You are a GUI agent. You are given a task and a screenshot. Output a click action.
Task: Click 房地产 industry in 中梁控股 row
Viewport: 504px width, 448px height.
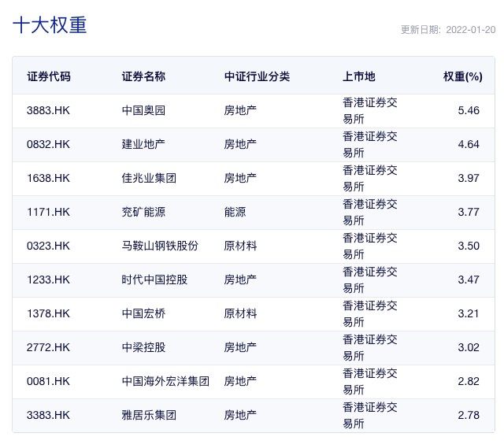click(240, 347)
